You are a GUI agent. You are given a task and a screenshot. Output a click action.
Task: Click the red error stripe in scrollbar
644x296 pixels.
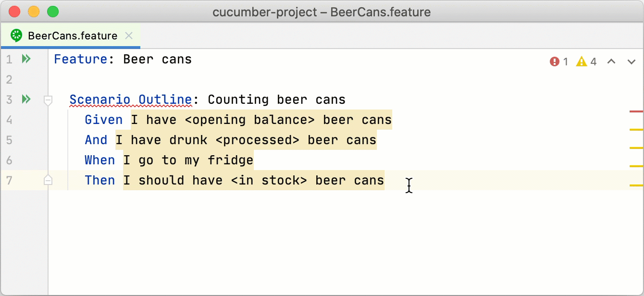click(x=636, y=111)
